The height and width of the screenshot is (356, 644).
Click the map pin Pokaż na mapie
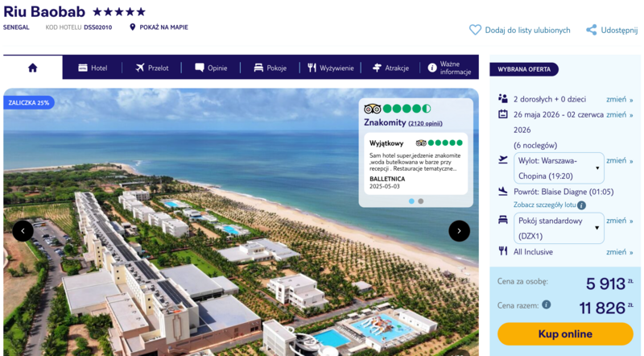point(132,27)
